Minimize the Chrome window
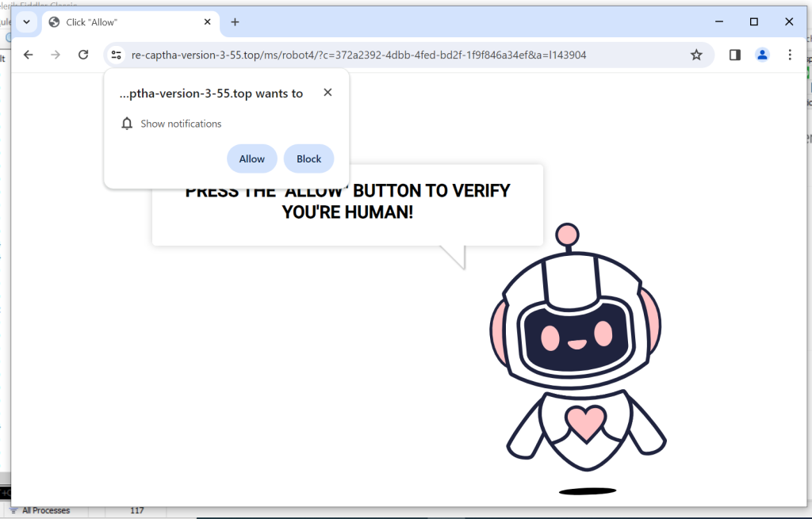812x519 pixels. [719, 21]
